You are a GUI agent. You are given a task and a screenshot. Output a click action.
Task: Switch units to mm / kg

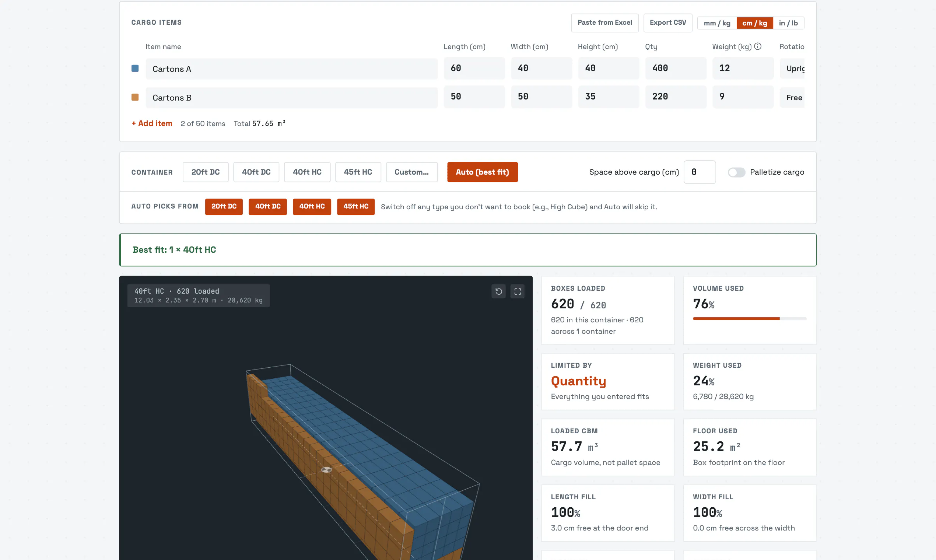(x=717, y=23)
